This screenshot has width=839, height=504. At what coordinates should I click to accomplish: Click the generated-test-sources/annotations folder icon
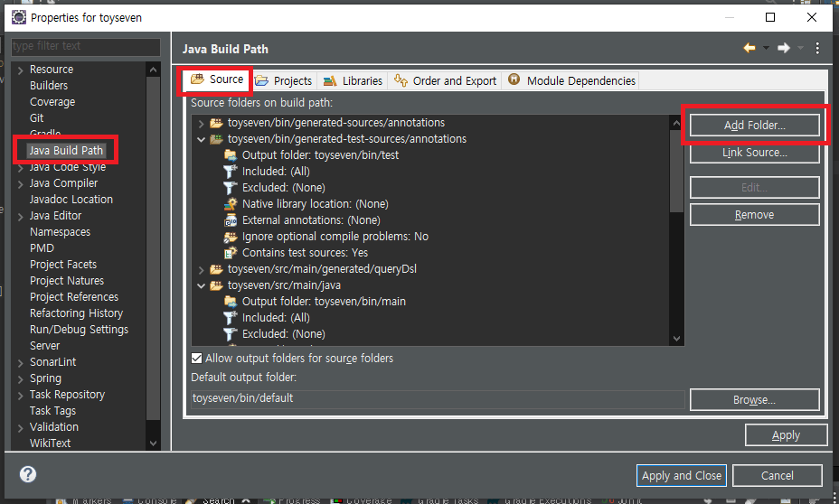click(x=216, y=139)
